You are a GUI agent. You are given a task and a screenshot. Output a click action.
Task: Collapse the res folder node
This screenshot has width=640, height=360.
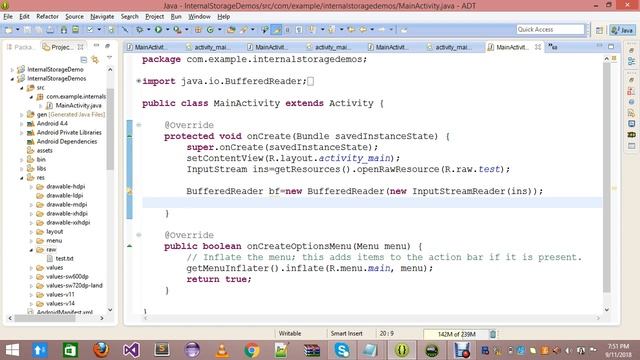pos(22,178)
